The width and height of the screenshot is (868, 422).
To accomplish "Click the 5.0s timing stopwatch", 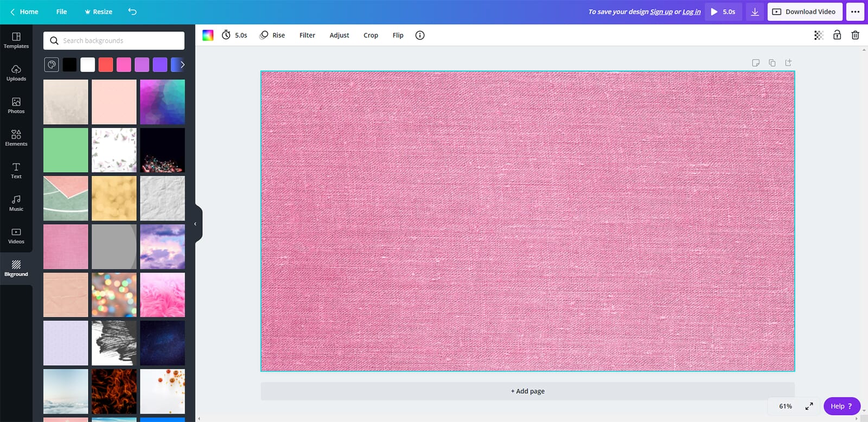I will (x=234, y=35).
